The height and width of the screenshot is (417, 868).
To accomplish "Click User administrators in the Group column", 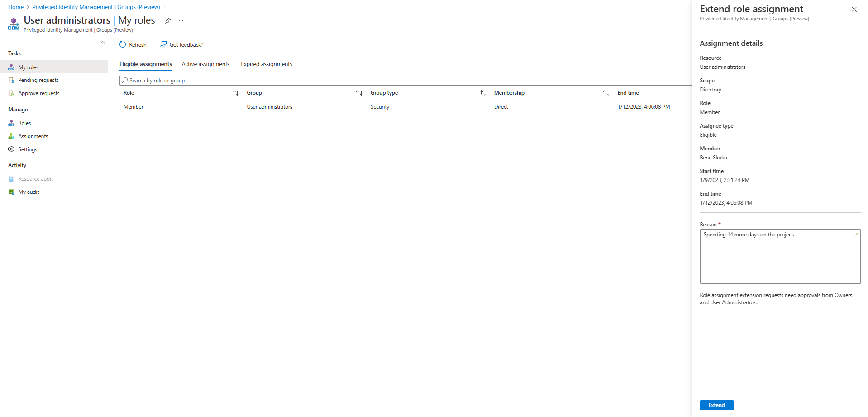I will tap(270, 107).
